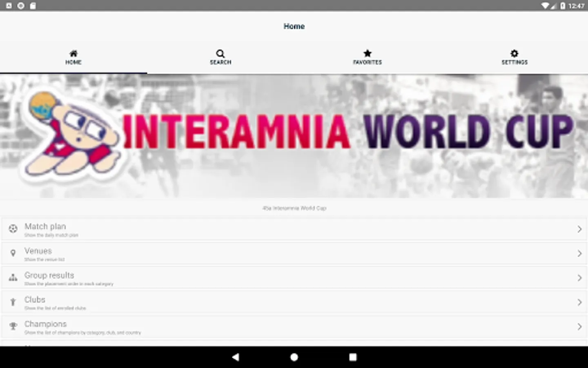This screenshot has height=368, width=588.
Task: Click the "Show the venue list" subtitle
Action: pos(45,260)
